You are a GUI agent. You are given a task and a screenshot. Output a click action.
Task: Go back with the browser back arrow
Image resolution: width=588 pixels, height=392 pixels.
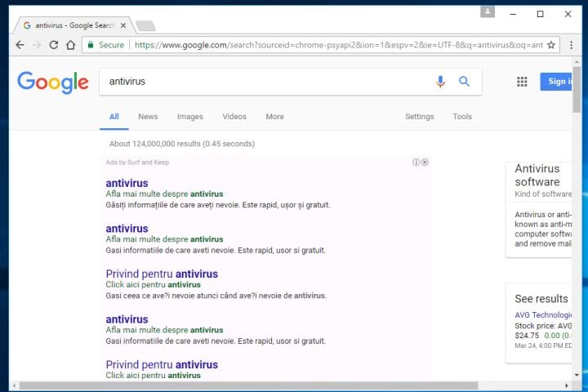20,45
